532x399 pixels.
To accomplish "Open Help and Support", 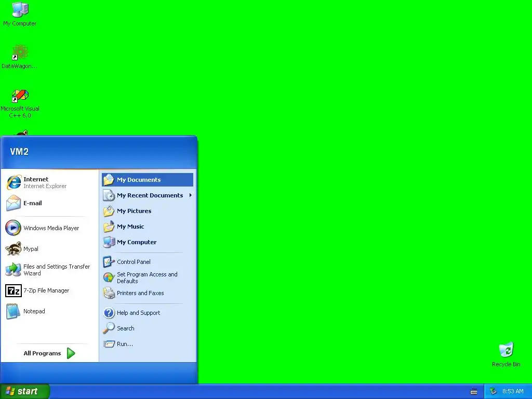I will tap(148, 313).
